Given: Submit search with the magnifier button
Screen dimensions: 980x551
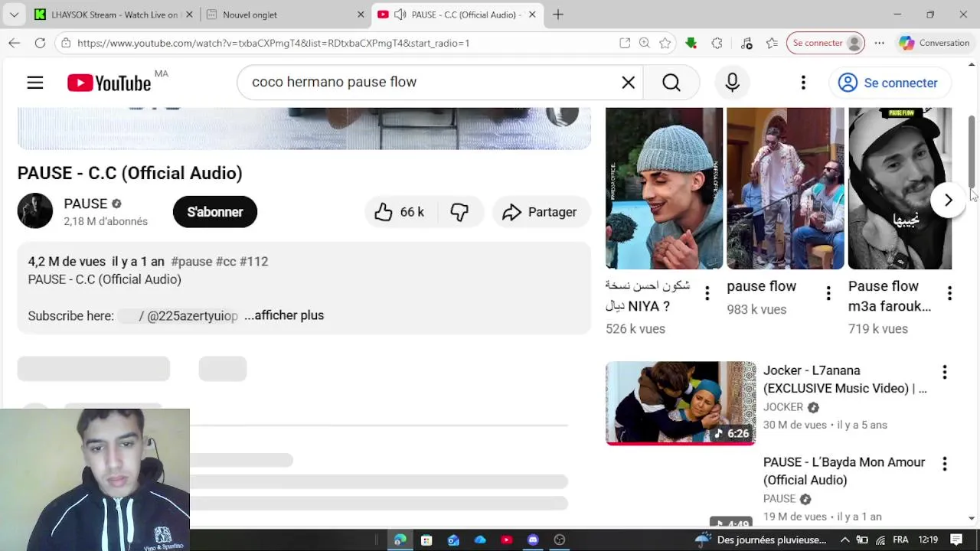Looking at the screenshot, I should tap(671, 83).
